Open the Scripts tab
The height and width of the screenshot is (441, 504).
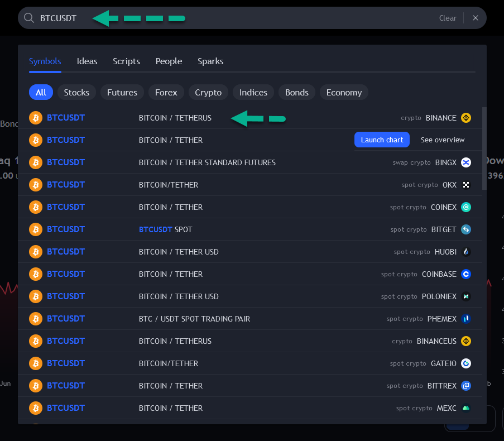pyautogui.click(x=126, y=61)
